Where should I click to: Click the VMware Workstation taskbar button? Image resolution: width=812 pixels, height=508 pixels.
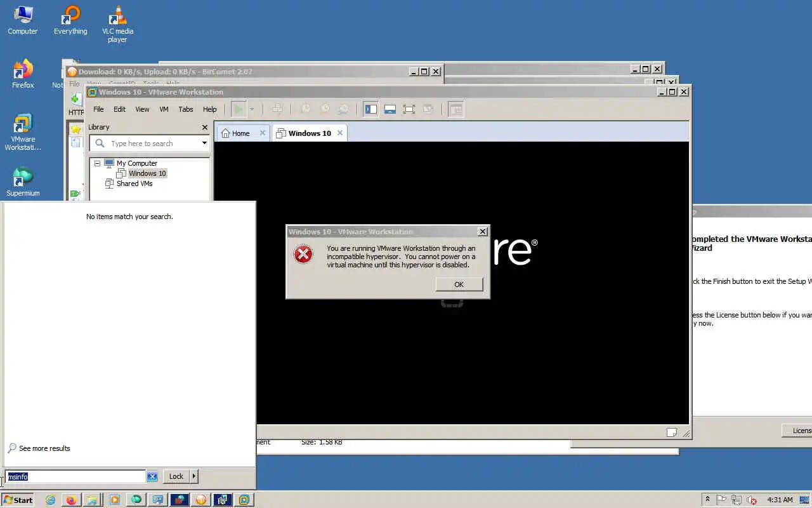click(x=244, y=500)
